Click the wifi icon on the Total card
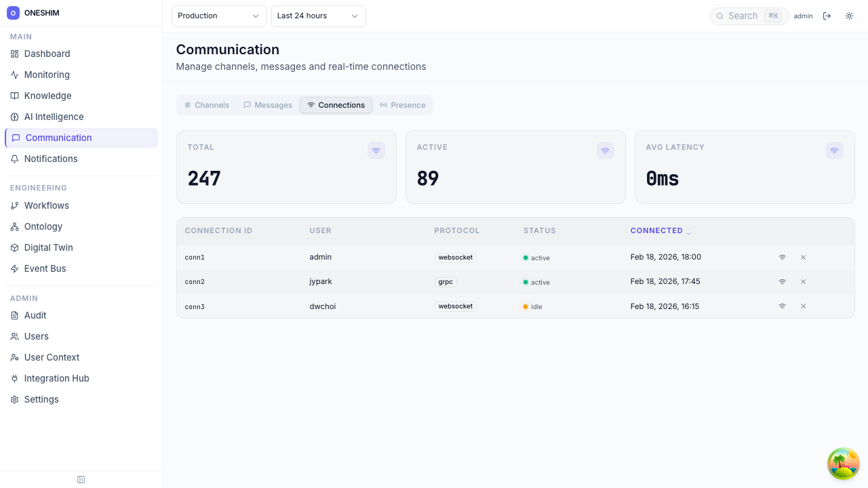The height and width of the screenshot is (488, 868). (376, 151)
